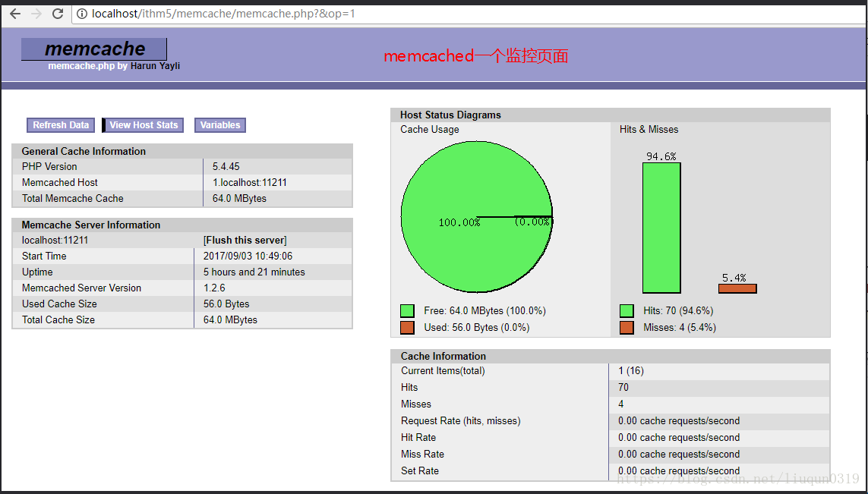Click green Free legend swatch

pyautogui.click(x=407, y=311)
